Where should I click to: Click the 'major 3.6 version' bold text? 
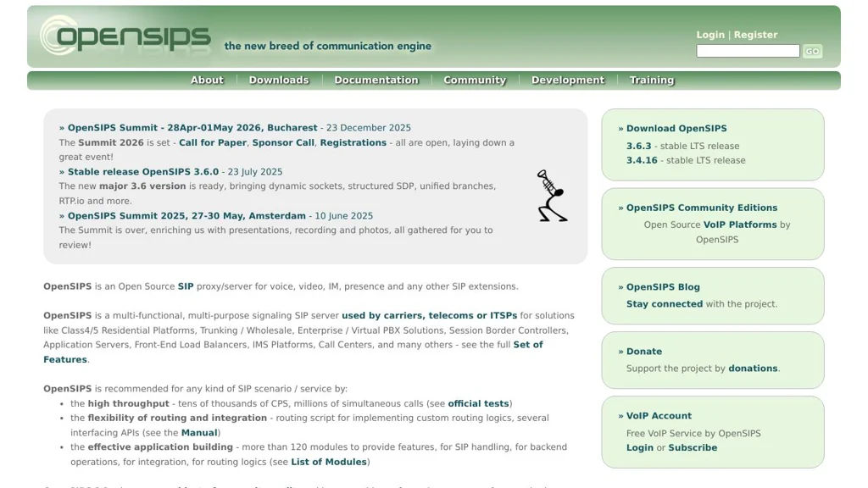[x=142, y=186]
